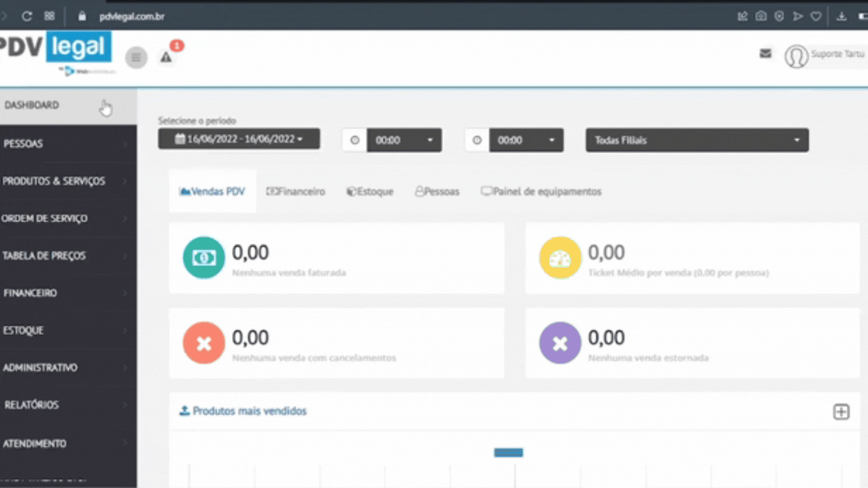Click the browser reload icon
Image resolution: width=868 pixels, height=488 pixels.
point(27,16)
